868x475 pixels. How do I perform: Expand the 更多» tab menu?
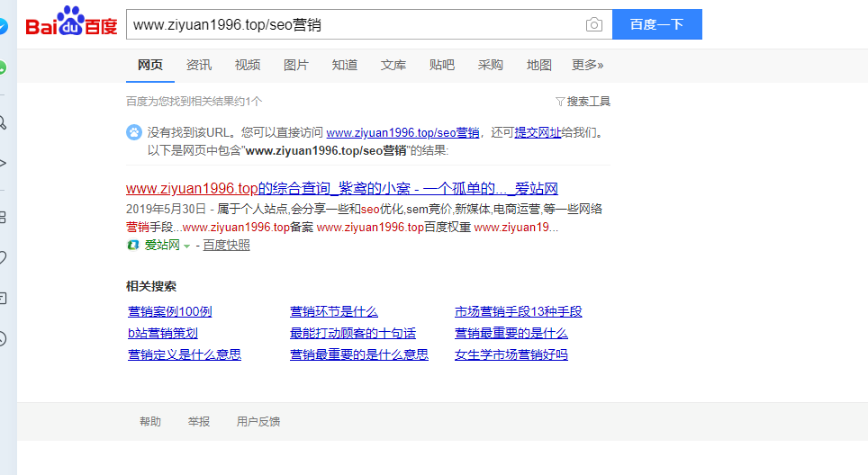(x=587, y=66)
